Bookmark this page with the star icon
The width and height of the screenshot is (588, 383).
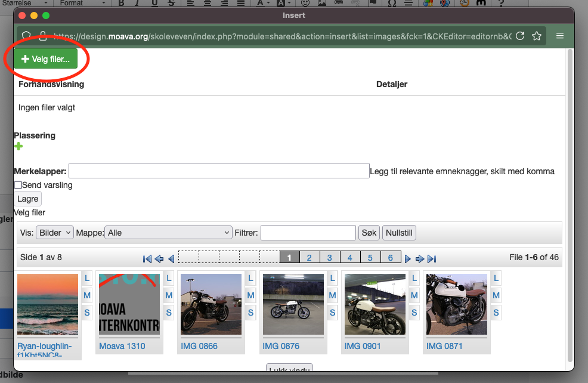tap(537, 36)
